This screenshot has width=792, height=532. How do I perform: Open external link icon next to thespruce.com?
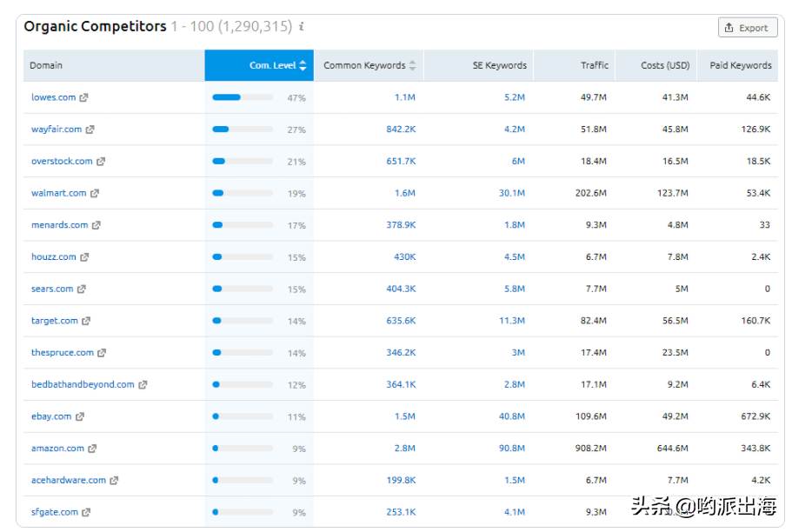point(102,352)
